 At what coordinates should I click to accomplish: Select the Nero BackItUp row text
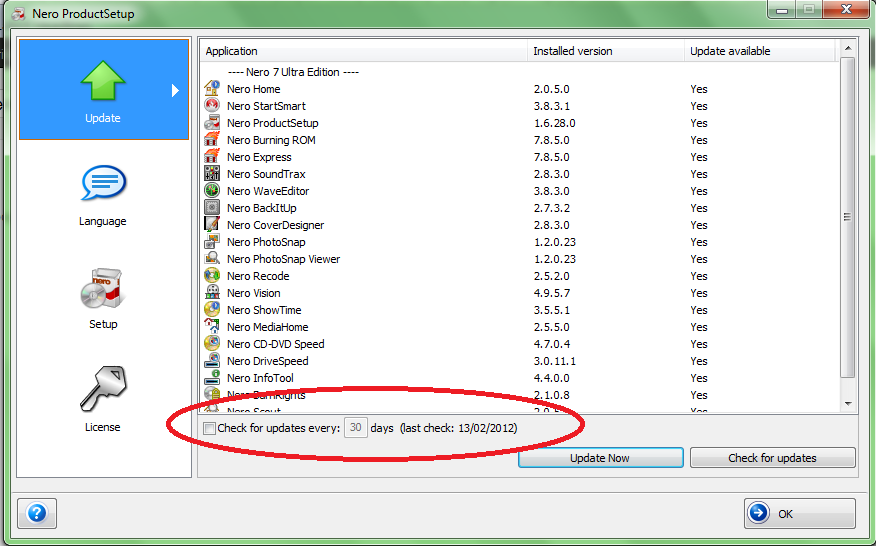262,208
